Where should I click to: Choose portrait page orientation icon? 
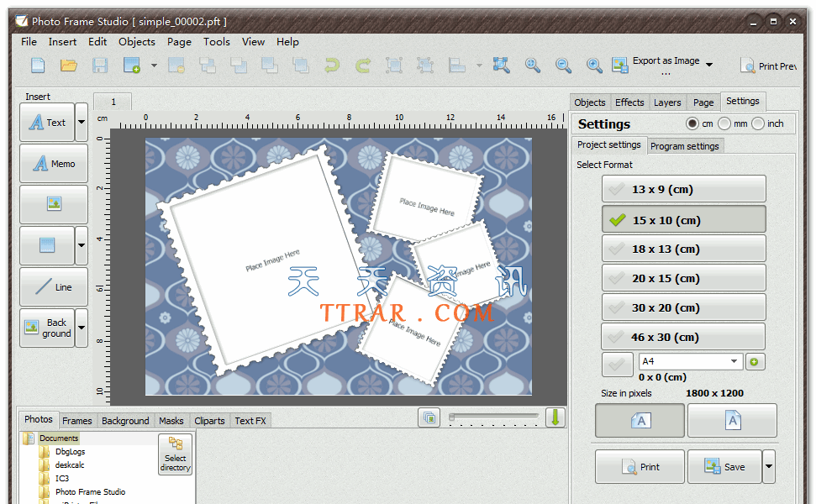[x=732, y=420]
